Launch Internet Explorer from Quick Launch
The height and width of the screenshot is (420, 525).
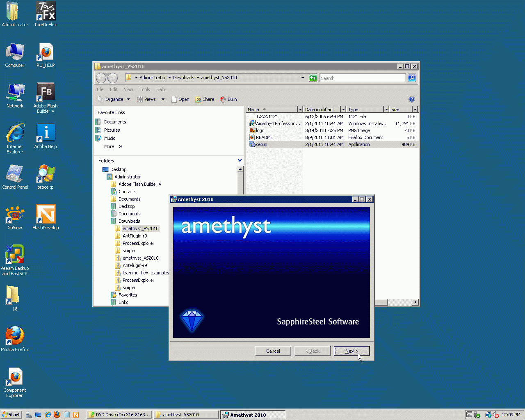coord(48,415)
